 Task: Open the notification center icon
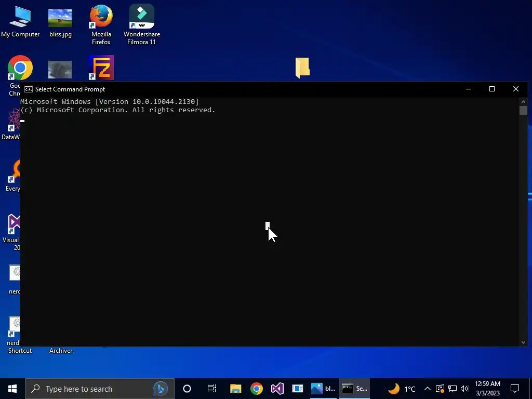(x=515, y=389)
